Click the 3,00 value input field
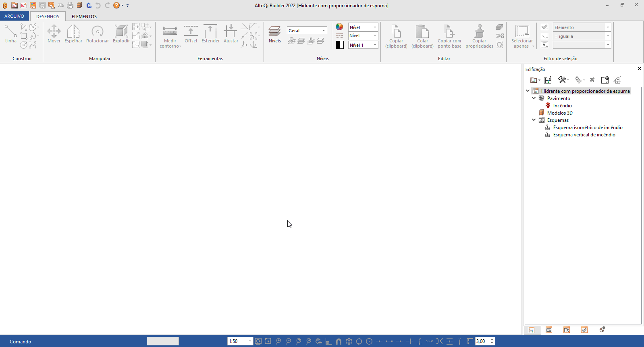 (482, 341)
